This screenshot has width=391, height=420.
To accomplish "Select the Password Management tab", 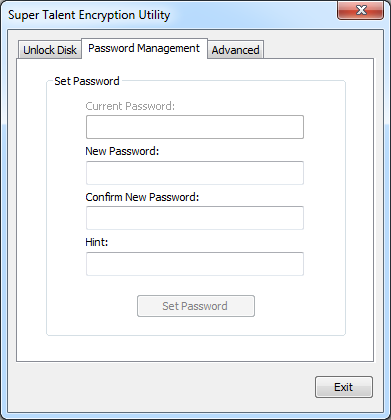I will click(144, 48).
